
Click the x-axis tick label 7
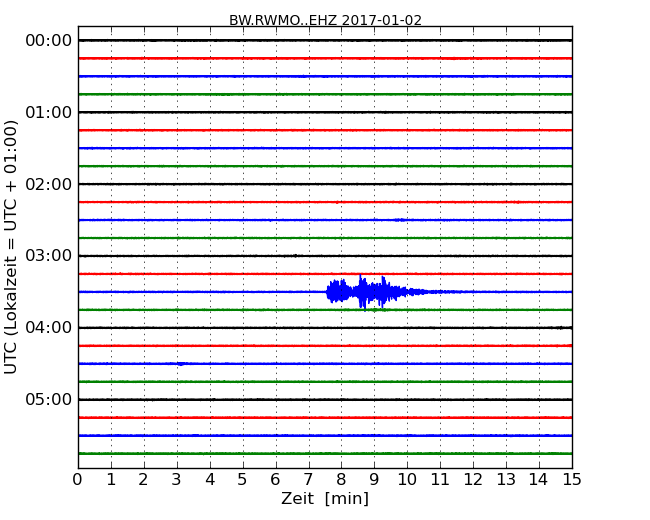308,480
